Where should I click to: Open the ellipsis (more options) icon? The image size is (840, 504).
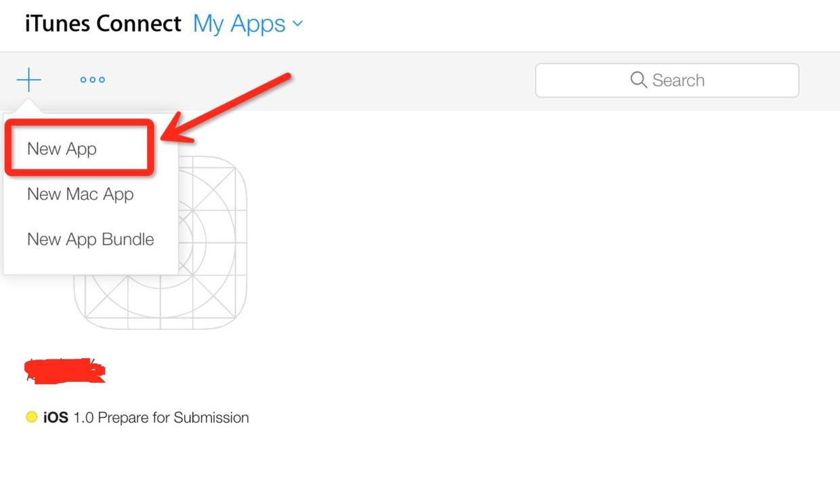point(91,79)
